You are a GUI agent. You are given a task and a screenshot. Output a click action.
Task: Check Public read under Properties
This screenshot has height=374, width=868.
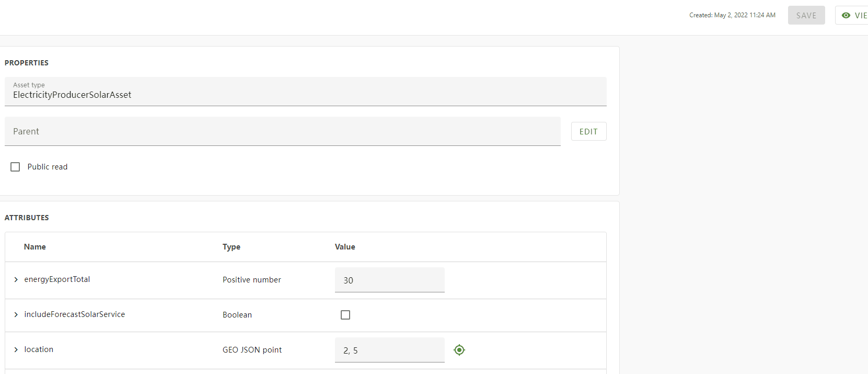pyautogui.click(x=15, y=166)
